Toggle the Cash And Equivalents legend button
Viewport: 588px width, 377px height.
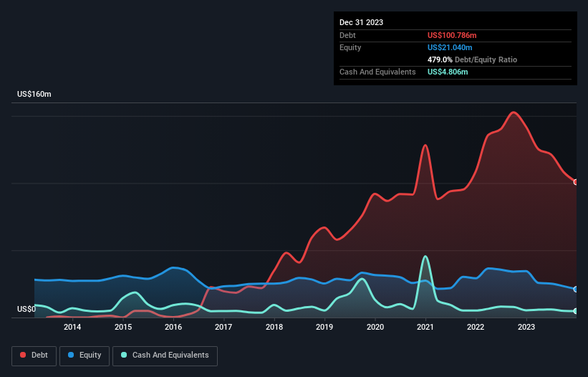(x=165, y=355)
